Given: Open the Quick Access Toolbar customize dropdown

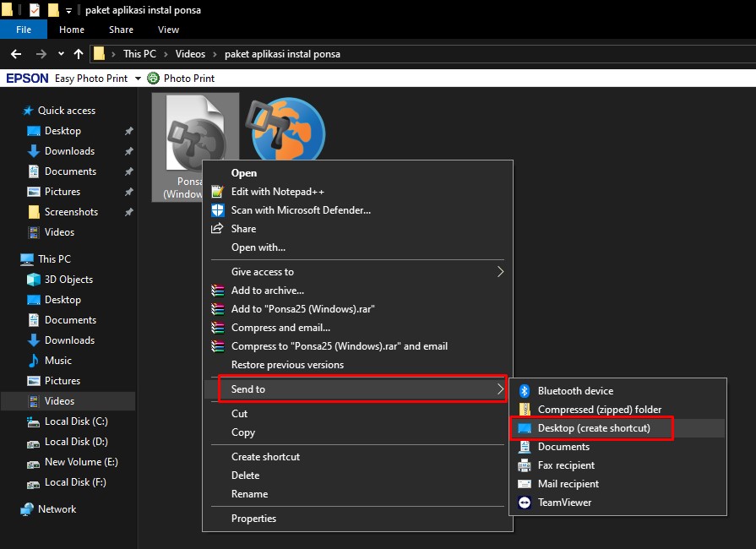Looking at the screenshot, I should click(69, 10).
